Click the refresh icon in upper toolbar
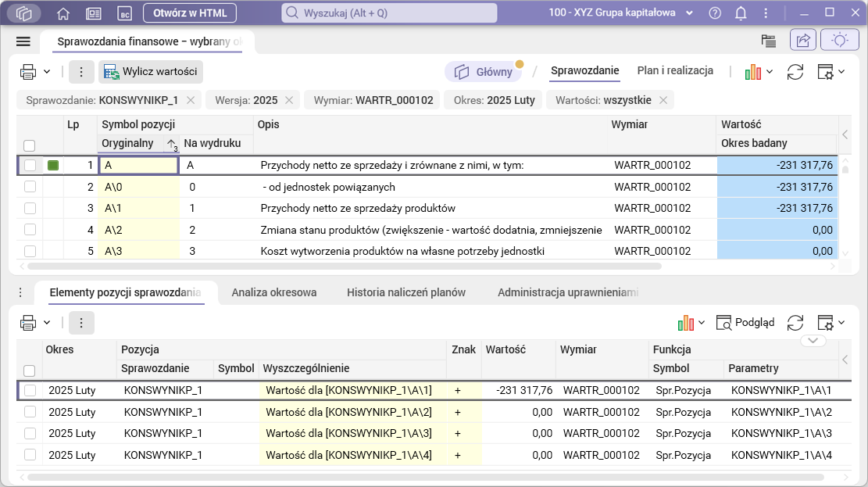 click(x=795, y=72)
